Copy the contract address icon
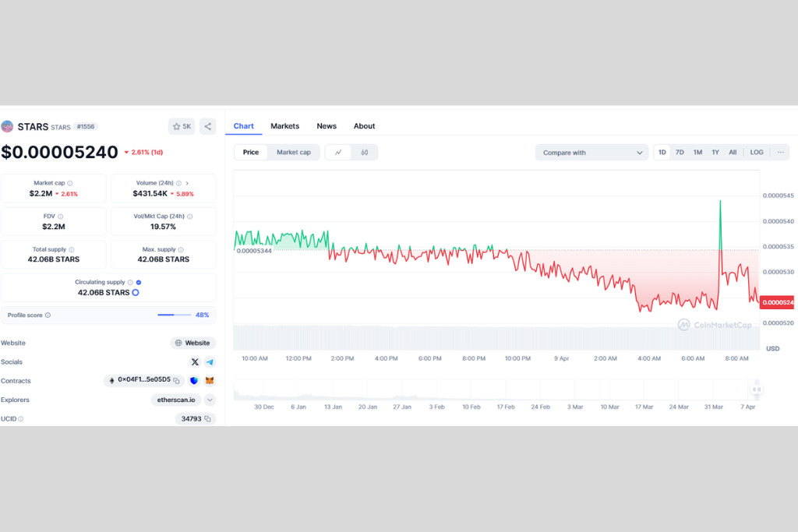 (177, 380)
